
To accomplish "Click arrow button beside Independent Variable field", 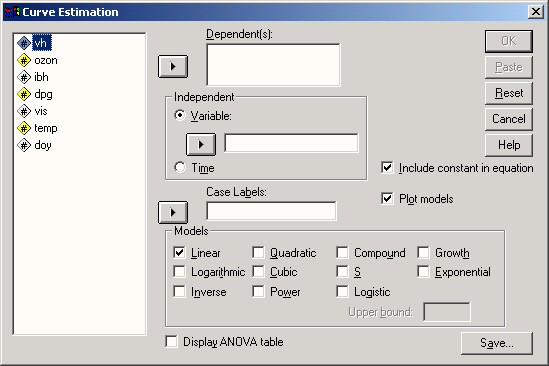I will tap(201, 144).
